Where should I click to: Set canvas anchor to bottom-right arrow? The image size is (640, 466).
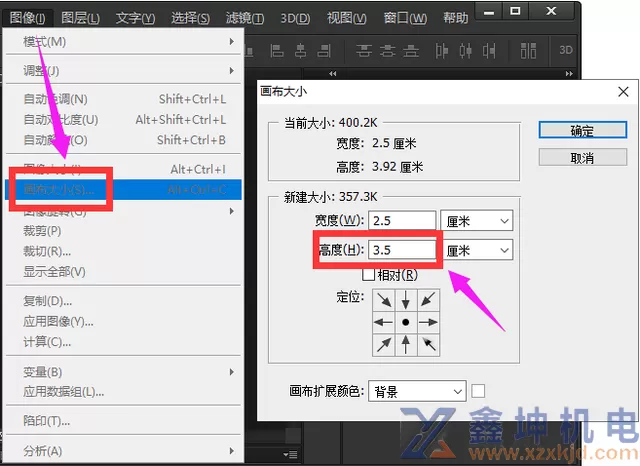[x=428, y=345]
